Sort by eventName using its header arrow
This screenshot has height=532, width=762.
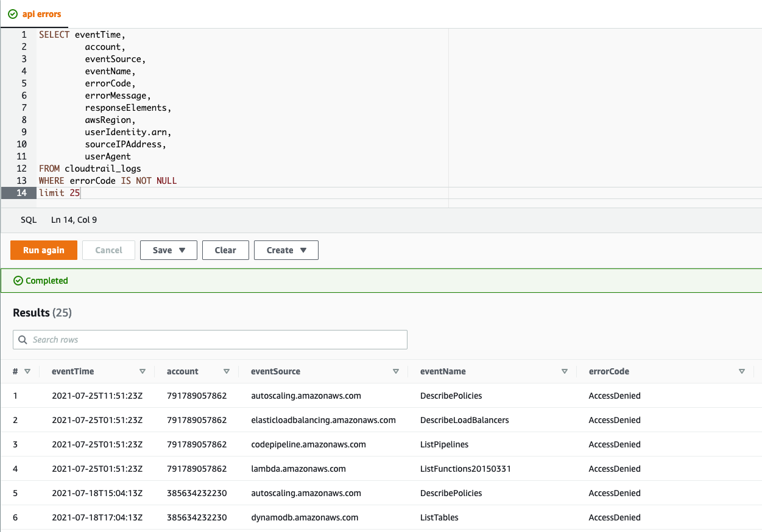click(x=565, y=371)
